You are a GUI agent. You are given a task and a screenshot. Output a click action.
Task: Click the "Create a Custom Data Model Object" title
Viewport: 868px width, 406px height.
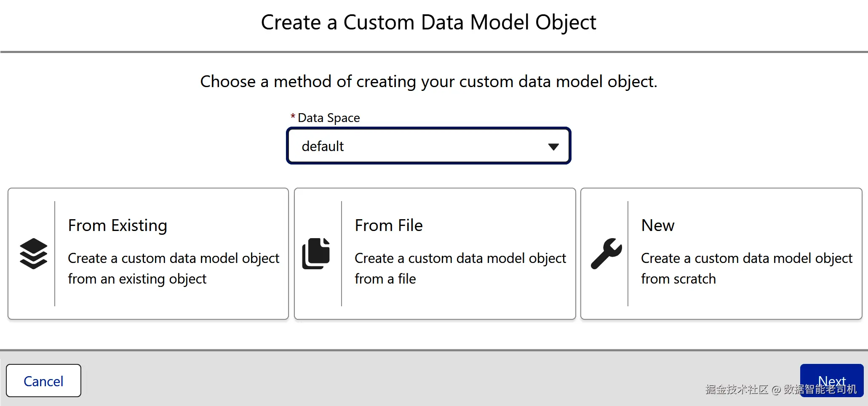[428, 22]
